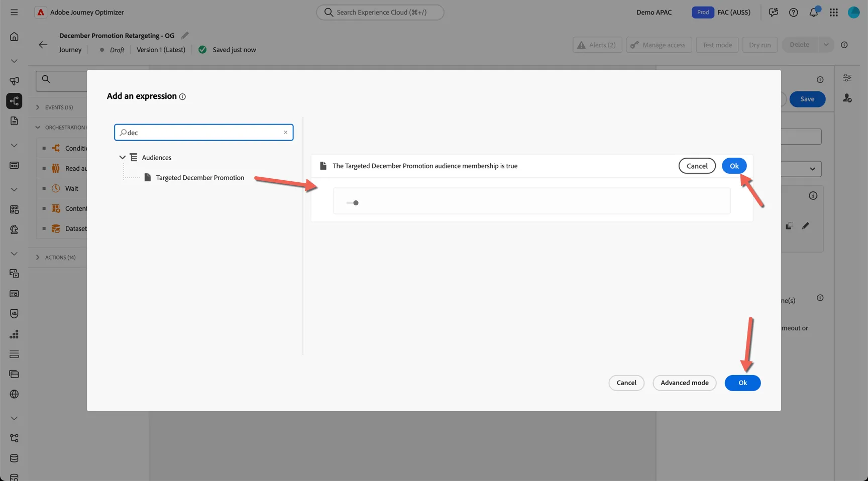Open the Journeys icon in sidebar
The image size is (868, 481).
coord(14,101)
